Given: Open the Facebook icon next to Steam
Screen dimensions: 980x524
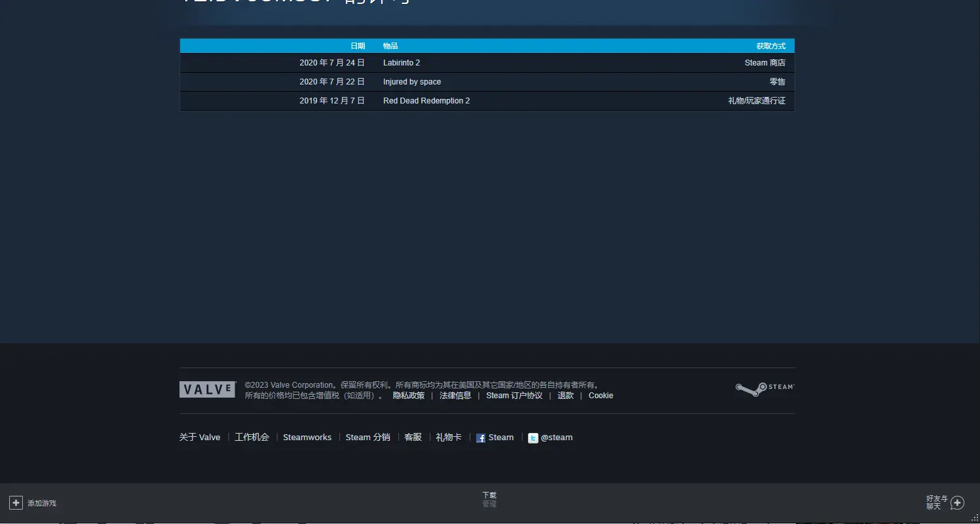Looking at the screenshot, I should [481, 438].
